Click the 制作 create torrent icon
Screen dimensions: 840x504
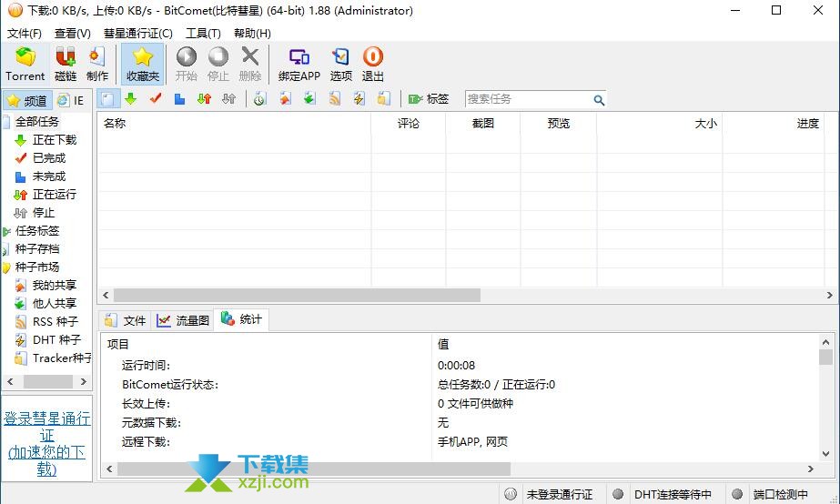point(97,65)
